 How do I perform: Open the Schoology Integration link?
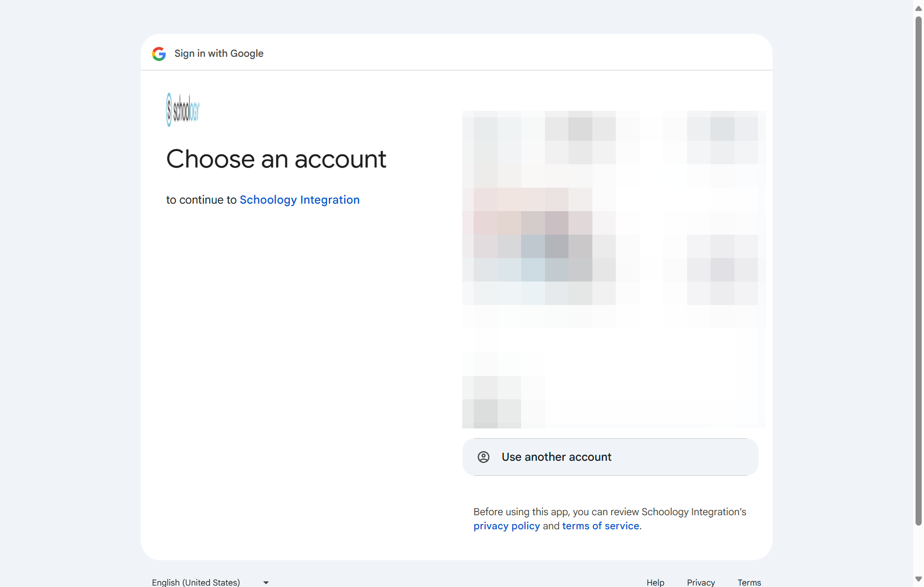tap(300, 200)
